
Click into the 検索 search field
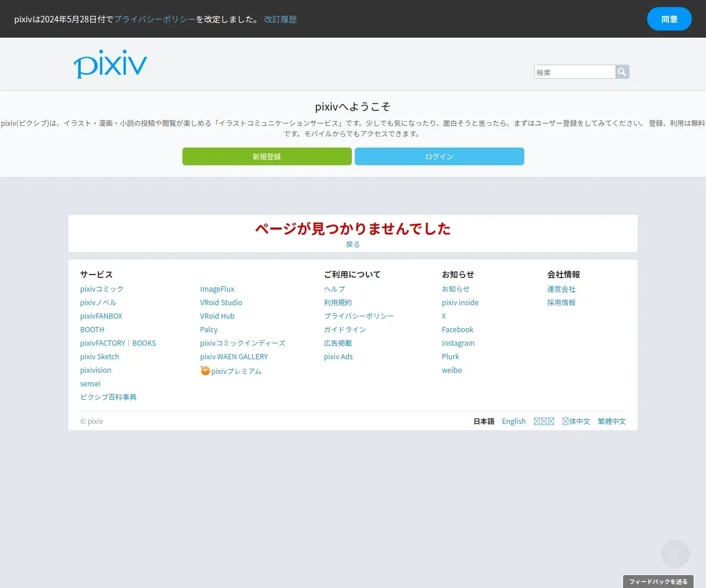575,72
